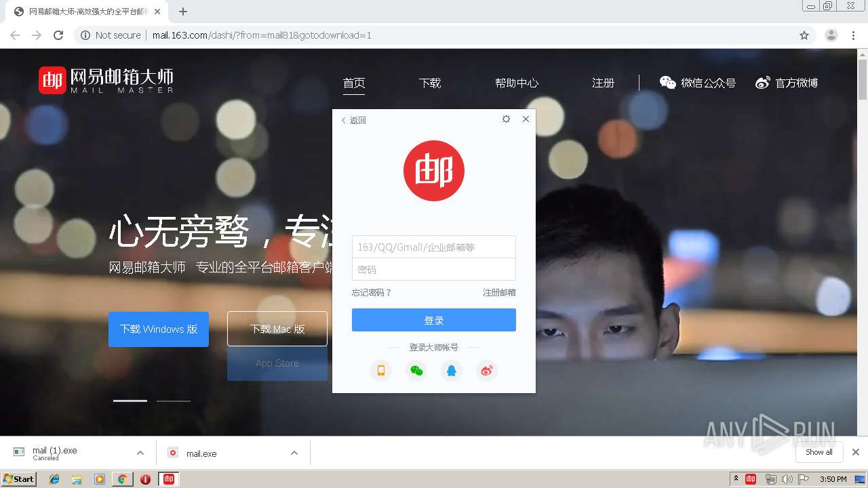The height and width of the screenshot is (488, 868).
Task: Open the 帮助中心 nav tab
Action: click(x=517, y=83)
